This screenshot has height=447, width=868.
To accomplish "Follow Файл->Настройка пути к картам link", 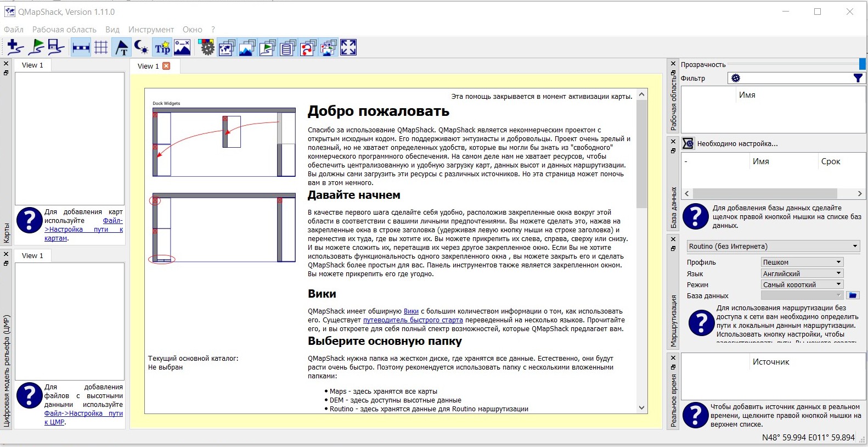I will click(83, 230).
